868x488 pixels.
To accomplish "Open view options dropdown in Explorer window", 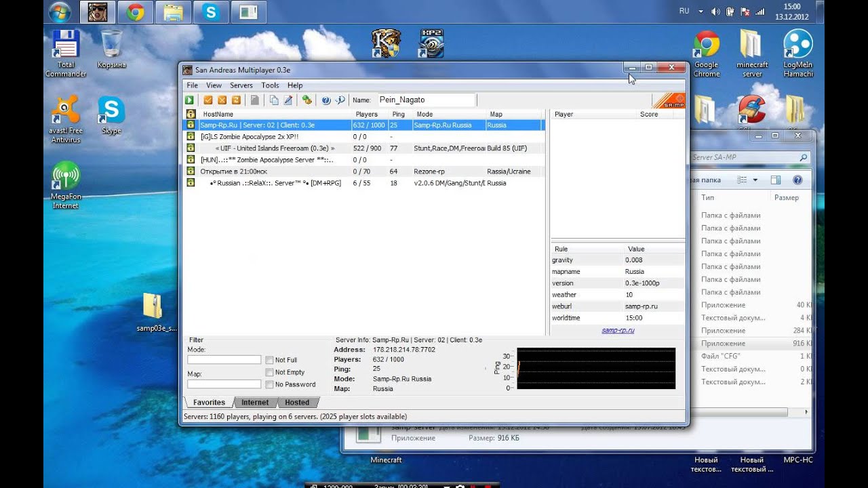I will tap(755, 180).
